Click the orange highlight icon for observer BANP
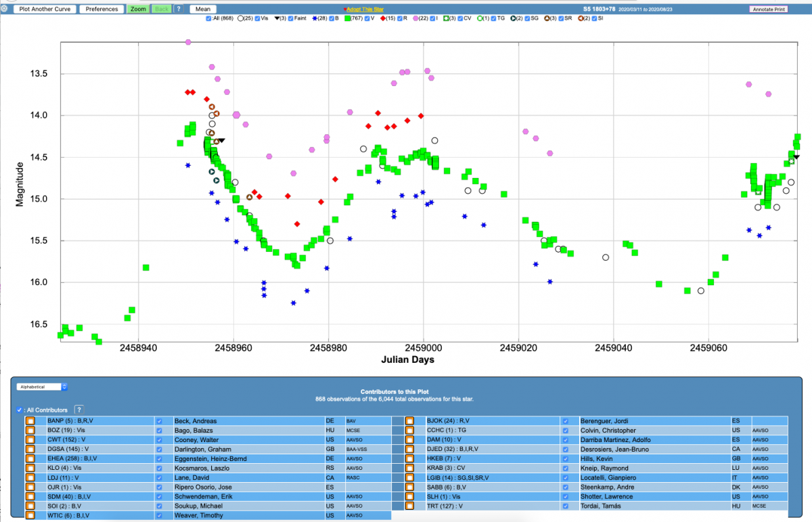812x522 pixels. [30, 421]
